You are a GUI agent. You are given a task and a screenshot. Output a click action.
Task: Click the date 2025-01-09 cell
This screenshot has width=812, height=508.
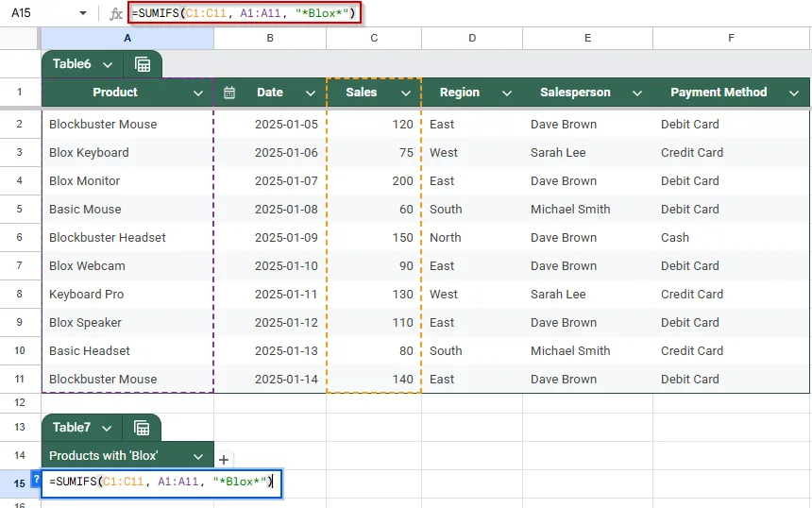(x=270, y=238)
